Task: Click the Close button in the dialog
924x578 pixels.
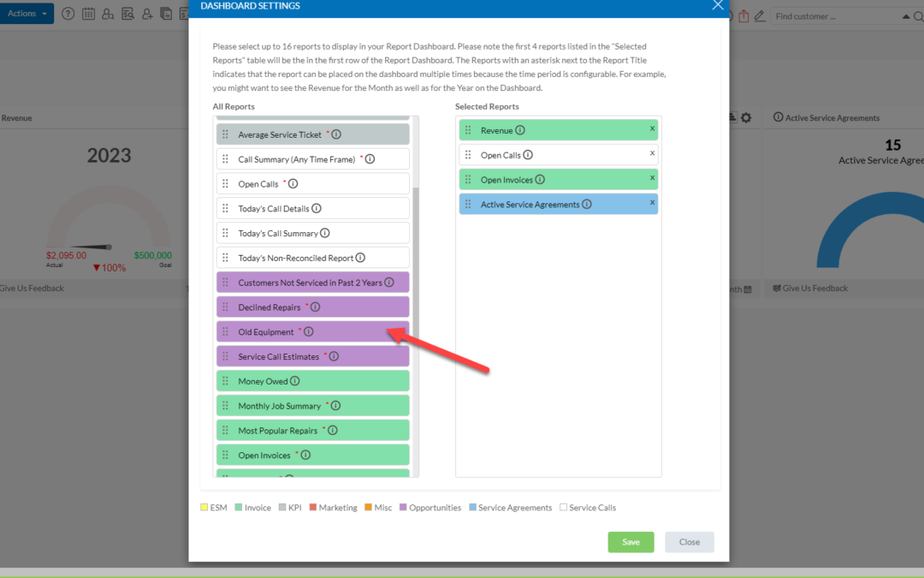Action: [x=689, y=542]
